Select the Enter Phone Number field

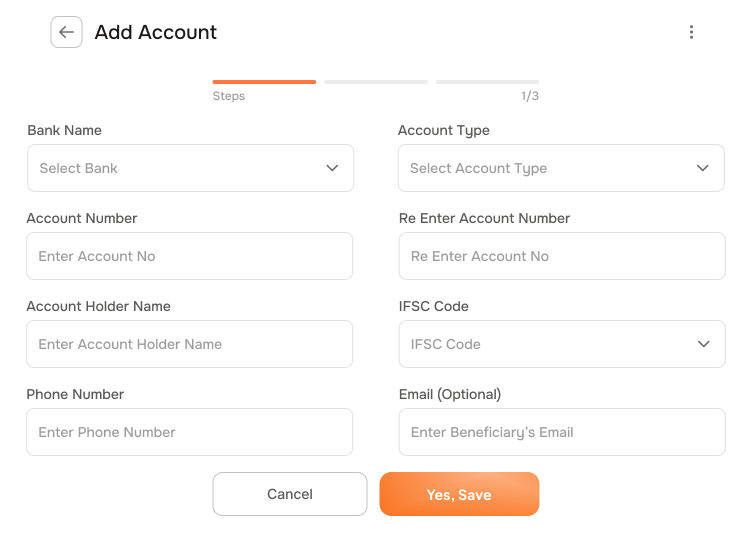click(x=189, y=432)
